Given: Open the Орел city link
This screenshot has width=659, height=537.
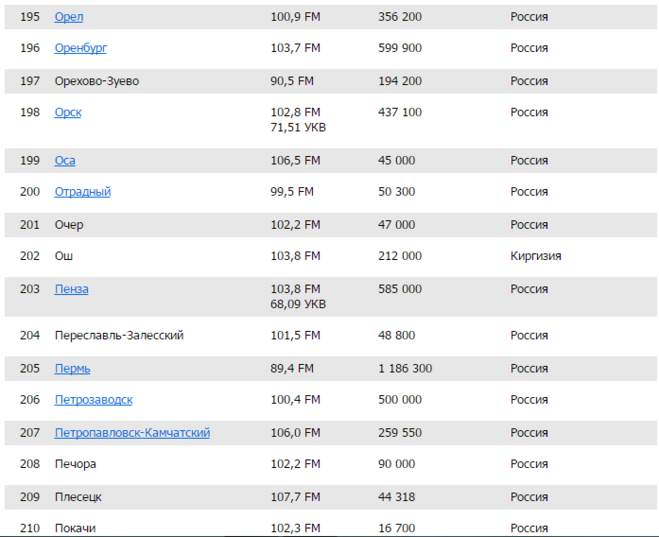Looking at the screenshot, I should [69, 17].
